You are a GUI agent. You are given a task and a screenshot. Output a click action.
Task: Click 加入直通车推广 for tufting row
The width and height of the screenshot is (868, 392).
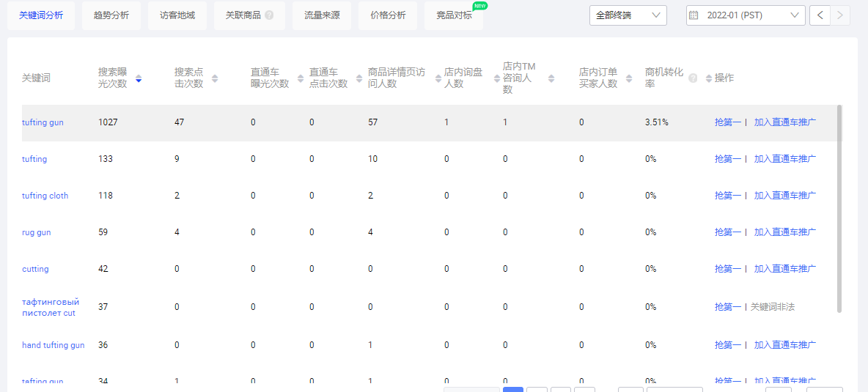785,159
